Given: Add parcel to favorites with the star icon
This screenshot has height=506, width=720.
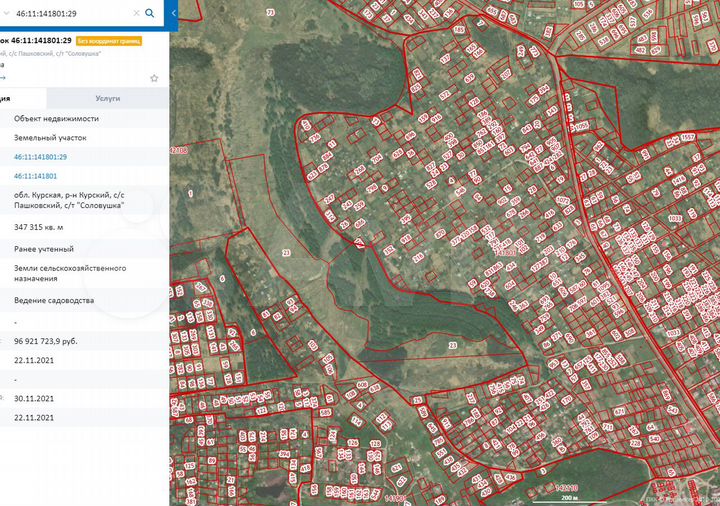Looking at the screenshot, I should [154, 78].
